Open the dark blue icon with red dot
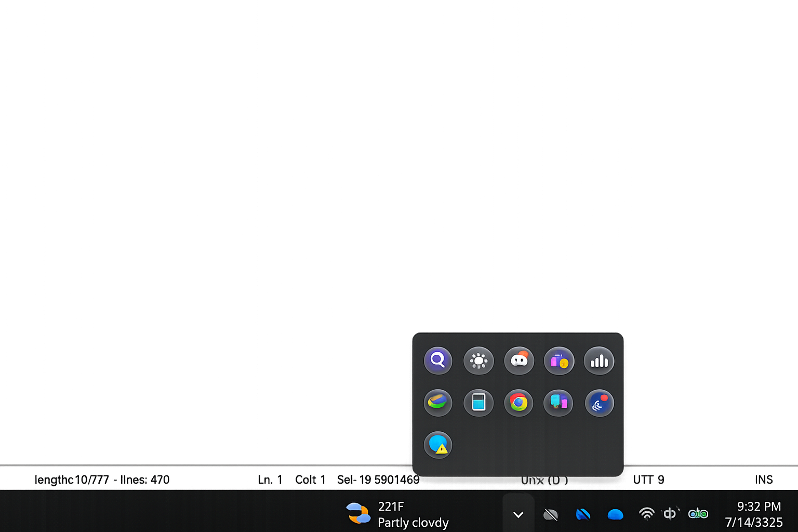This screenshot has width=798, height=532. pos(600,403)
